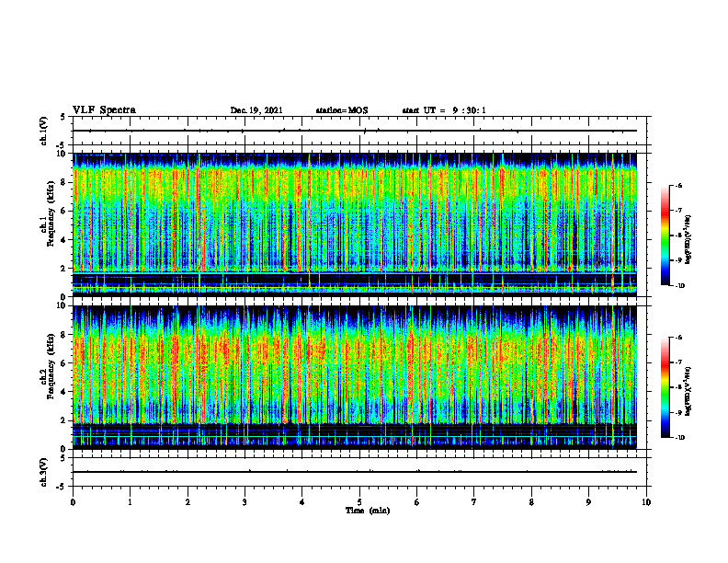Click the "station=MOS" header label

coord(342,110)
